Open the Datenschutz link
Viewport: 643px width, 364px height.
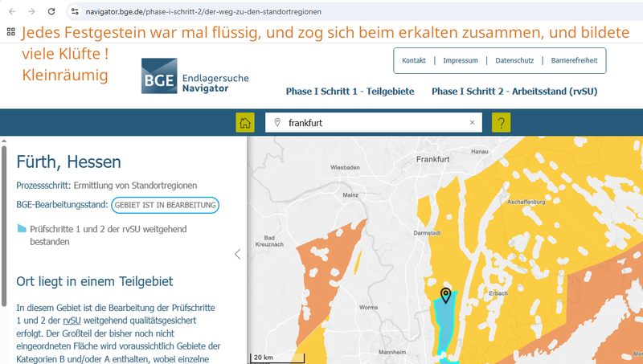(x=514, y=61)
